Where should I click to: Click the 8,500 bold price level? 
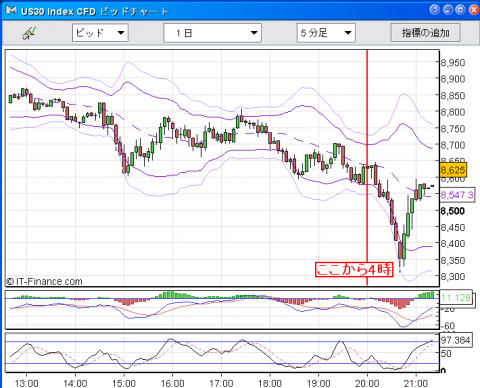(453, 211)
